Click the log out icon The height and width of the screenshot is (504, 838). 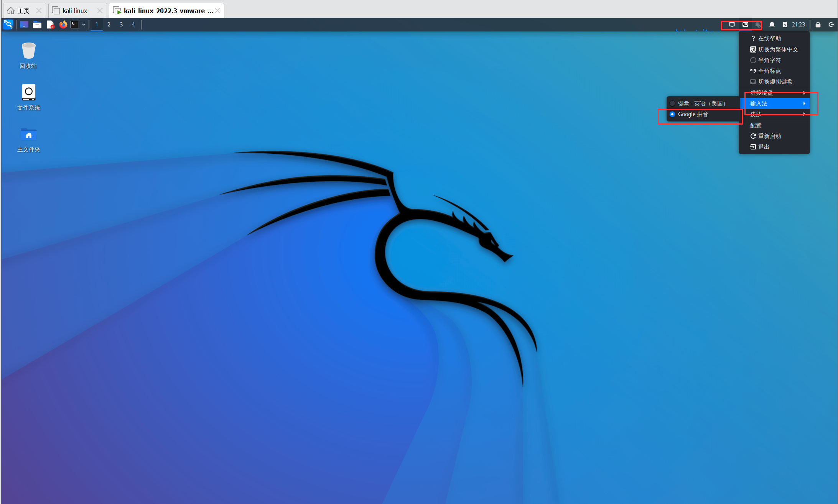pos(831,25)
